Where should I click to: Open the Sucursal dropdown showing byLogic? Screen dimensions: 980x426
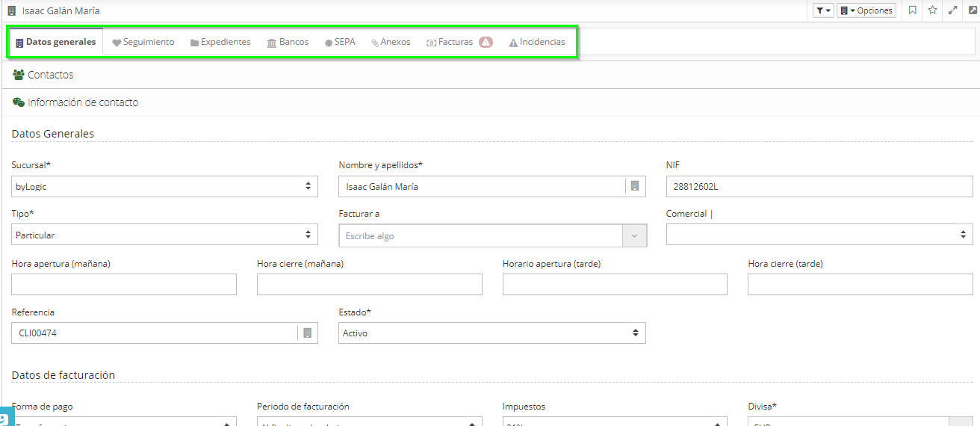pos(164,186)
